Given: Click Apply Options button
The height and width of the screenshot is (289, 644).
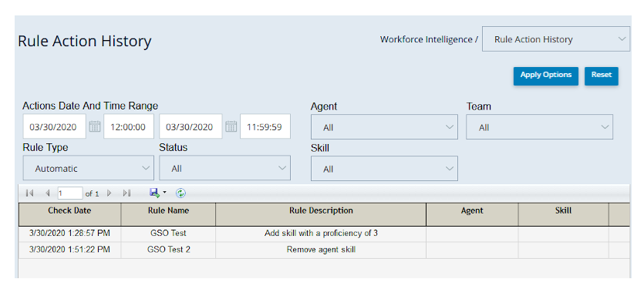Looking at the screenshot, I should [x=546, y=76].
